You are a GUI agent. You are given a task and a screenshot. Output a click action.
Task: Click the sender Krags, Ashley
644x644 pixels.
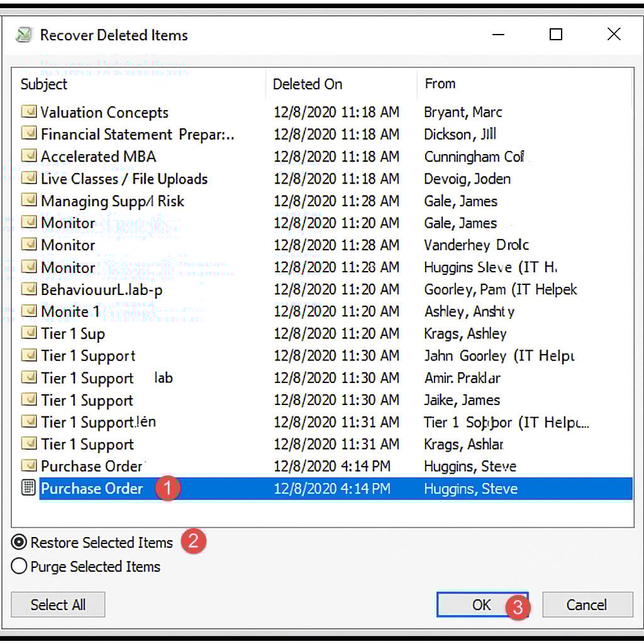465,334
